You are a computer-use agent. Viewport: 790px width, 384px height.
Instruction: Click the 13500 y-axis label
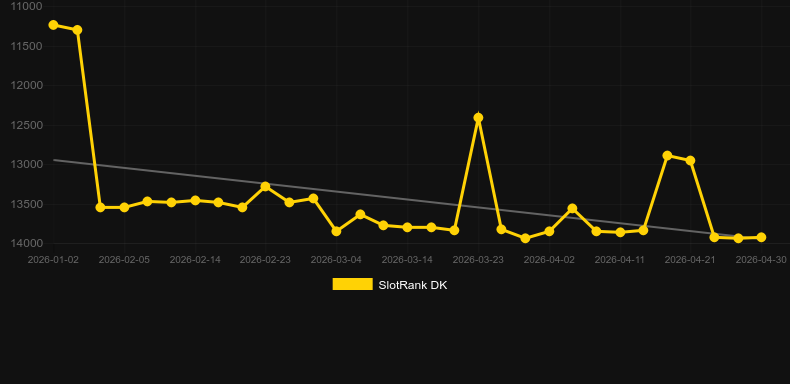pos(26,205)
